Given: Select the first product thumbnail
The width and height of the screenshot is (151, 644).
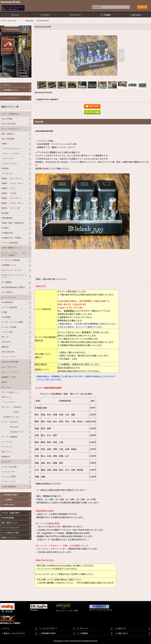Looking at the screenshot, I should click(x=42, y=85).
